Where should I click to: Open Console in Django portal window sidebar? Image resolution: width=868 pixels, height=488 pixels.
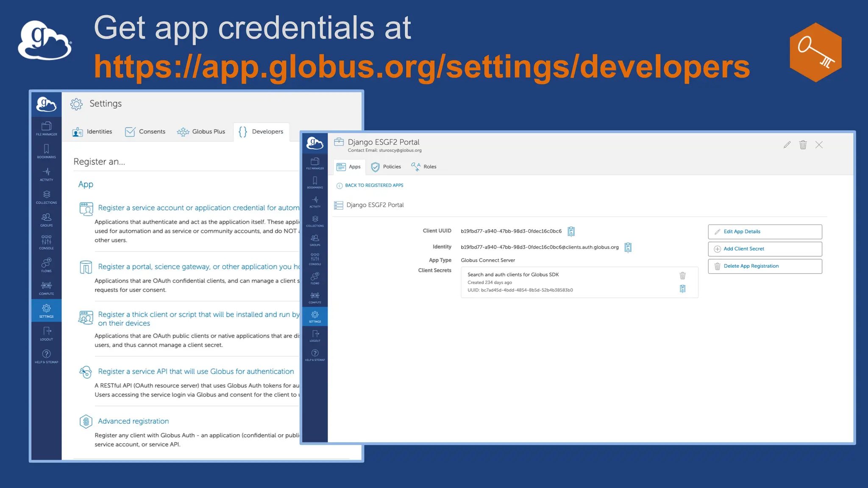click(x=315, y=259)
